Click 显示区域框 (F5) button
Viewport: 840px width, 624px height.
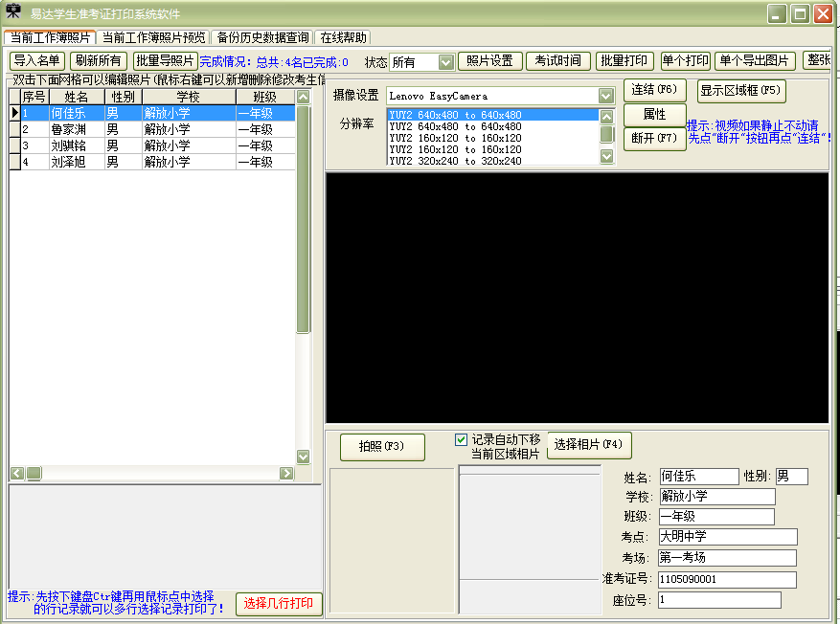(x=741, y=91)
